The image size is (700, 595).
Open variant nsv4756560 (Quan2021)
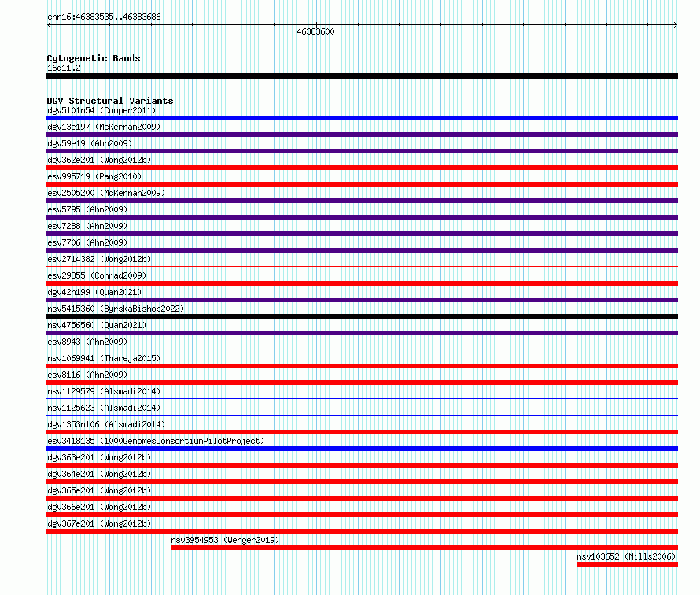(x=97, y=325)
